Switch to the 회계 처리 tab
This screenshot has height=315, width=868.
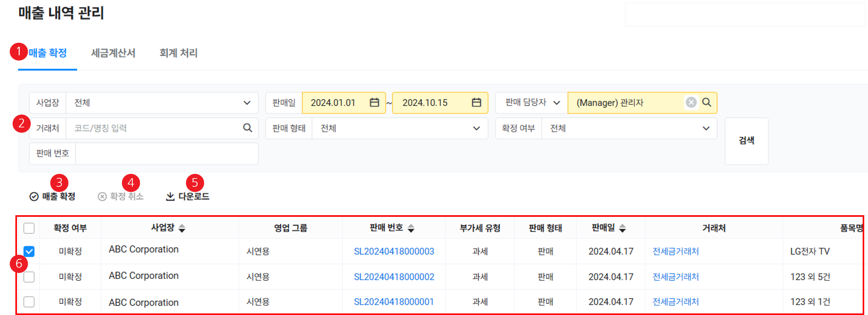[178, 53]
